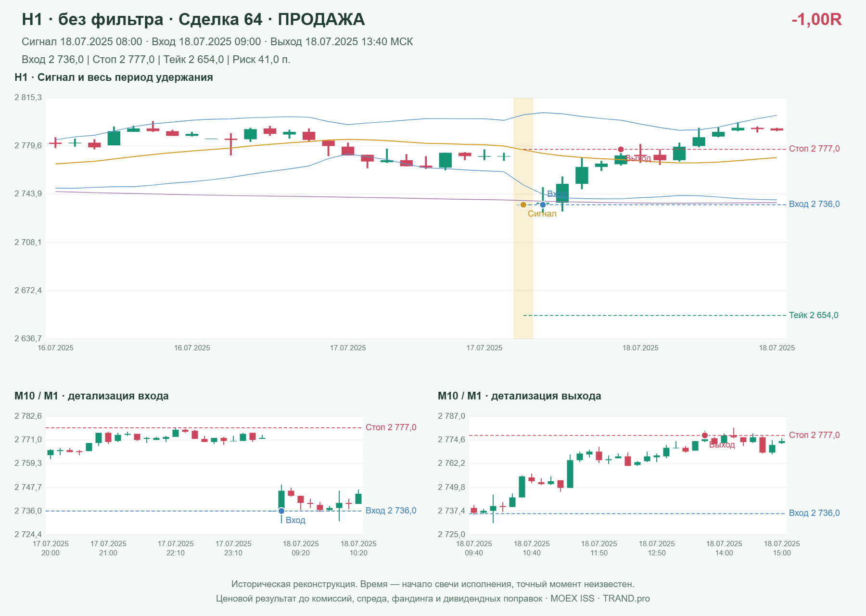Click y-axis value 2 815,3 on H1 chart

(28, 98)
